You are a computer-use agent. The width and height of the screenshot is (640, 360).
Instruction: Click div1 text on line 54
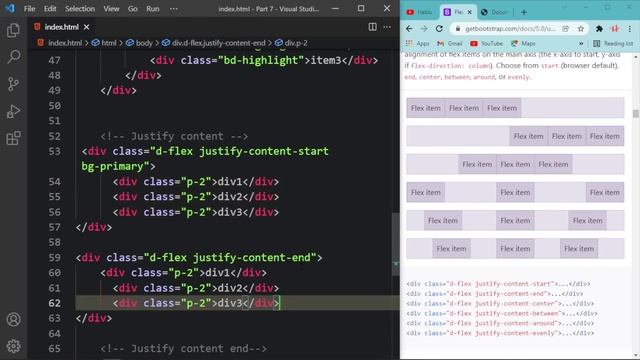pos(230,182)
